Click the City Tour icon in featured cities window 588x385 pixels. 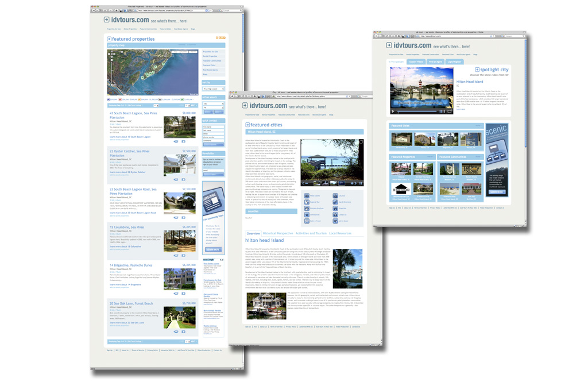(335, 196)
